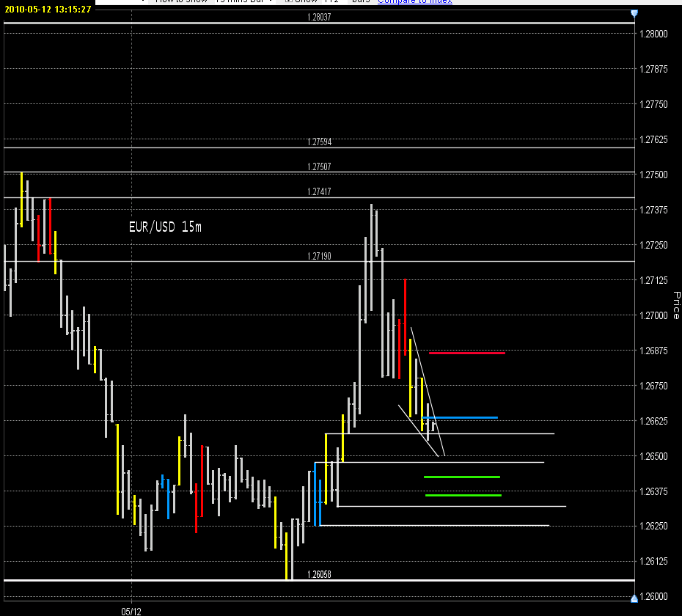The width and height of the screenshot is (682, 616).
Task: Click the 1.28000 price axis value
Action: coord(653,34)
